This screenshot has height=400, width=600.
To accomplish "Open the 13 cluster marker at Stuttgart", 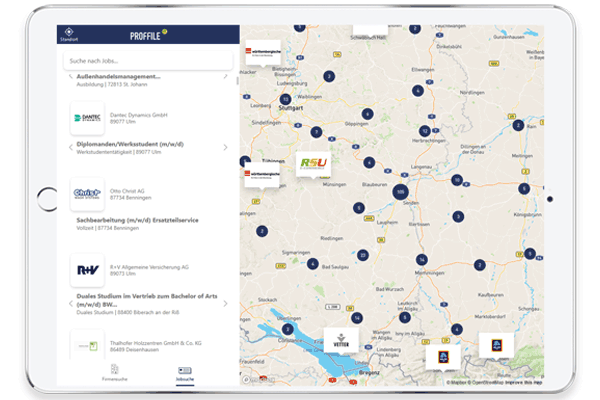I will pyautogui.click(x=285, y=100).
